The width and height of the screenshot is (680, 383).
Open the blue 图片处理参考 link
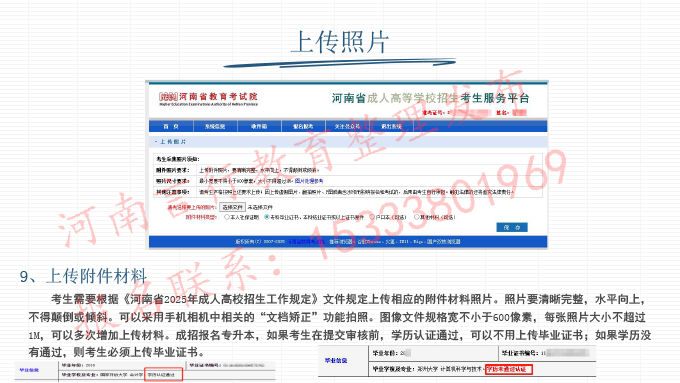point(309,181)
